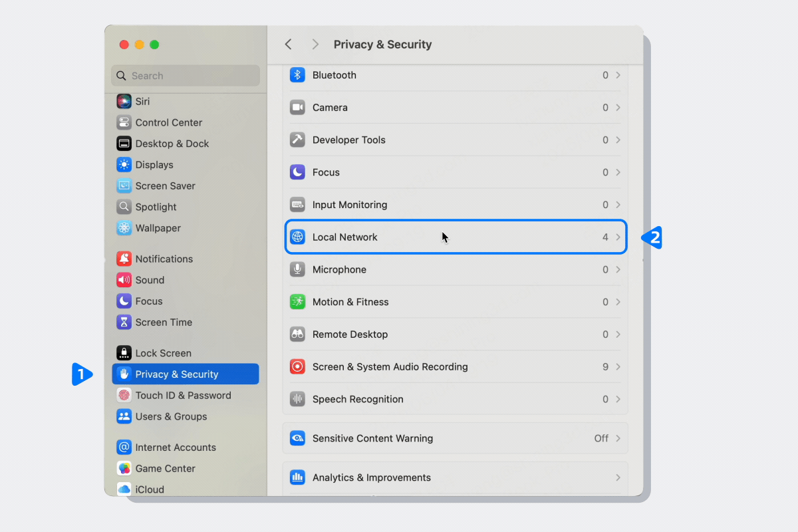Expand the Speech Recognition row chevron
Image resolution: width=798 pixels, height=532 pixels.
point(618,399)
